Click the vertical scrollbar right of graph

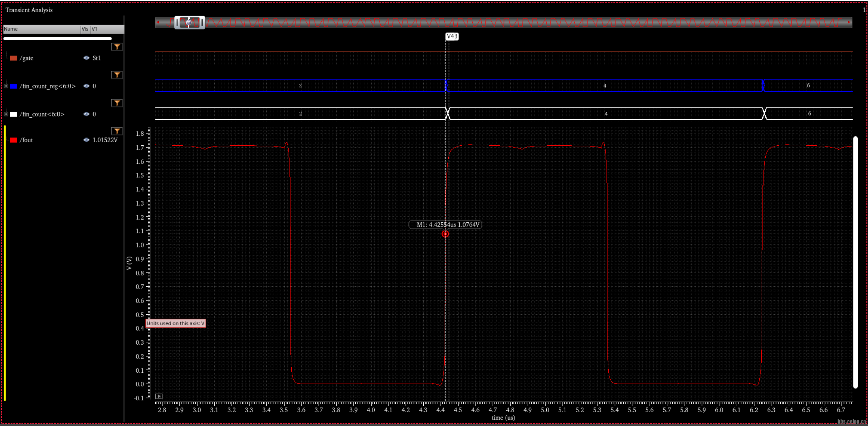pos(855,263)
